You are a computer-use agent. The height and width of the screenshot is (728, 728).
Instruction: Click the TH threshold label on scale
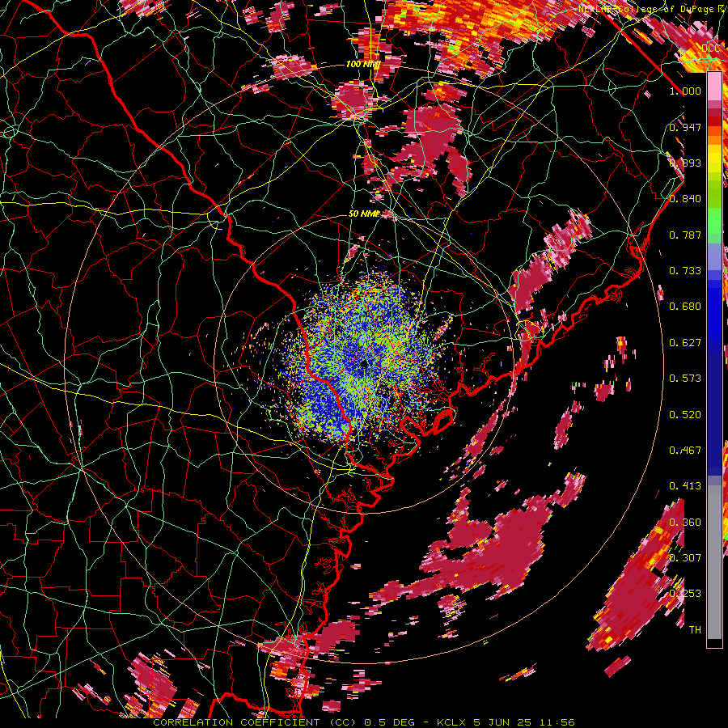coord(695,630)
